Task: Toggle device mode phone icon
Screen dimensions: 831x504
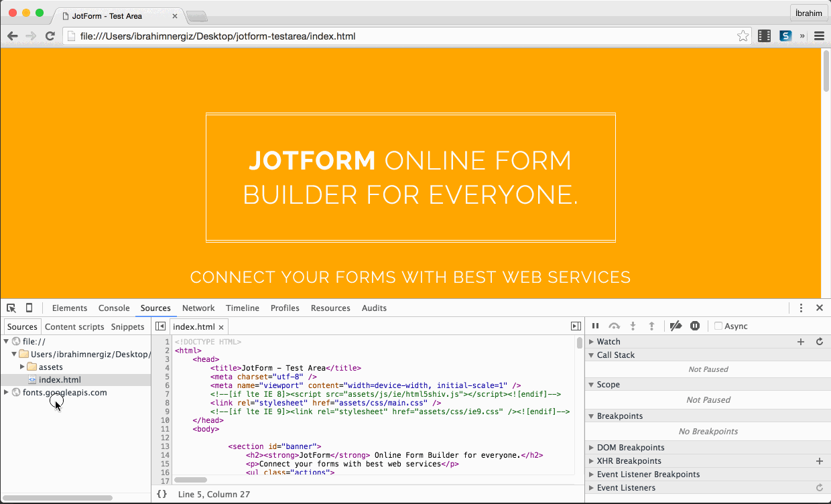Action: pos(29,308)
